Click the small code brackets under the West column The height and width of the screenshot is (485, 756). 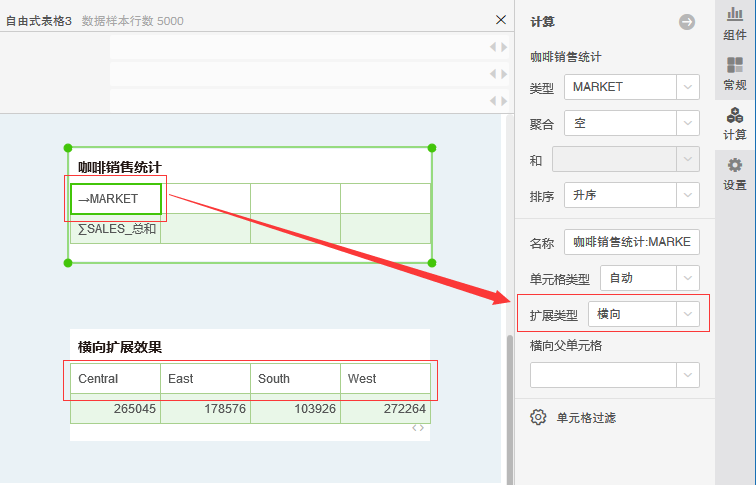coord(419,428)
